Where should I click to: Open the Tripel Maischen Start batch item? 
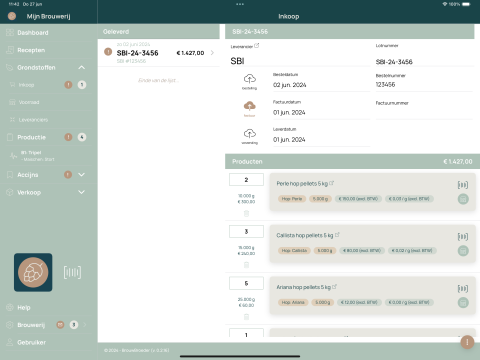(37, 156)
